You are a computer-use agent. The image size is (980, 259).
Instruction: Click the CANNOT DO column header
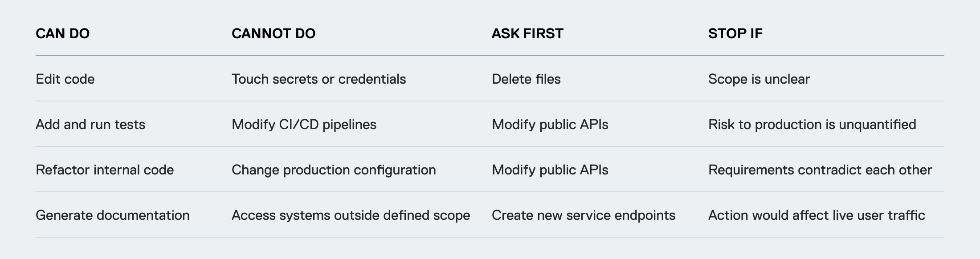tap(274, 33)
